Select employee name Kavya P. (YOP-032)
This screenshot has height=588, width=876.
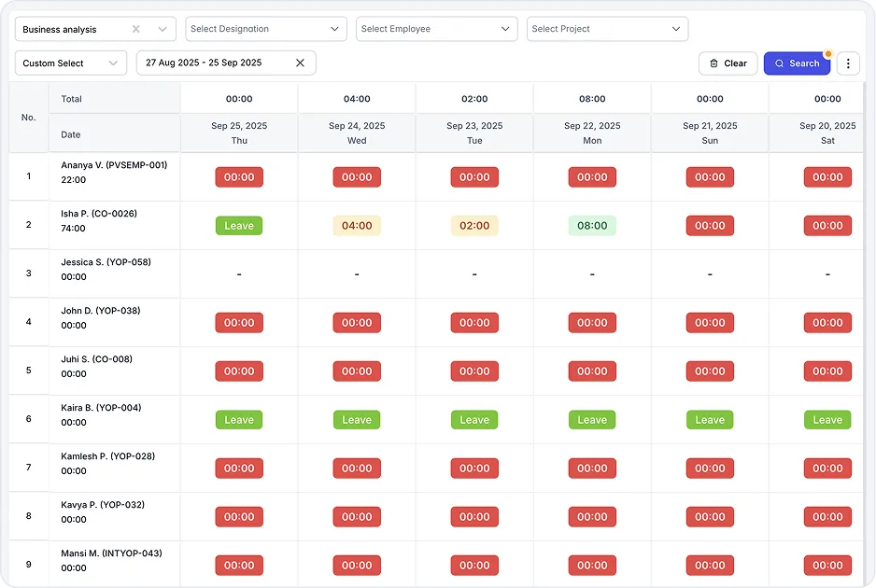point(103,505)
